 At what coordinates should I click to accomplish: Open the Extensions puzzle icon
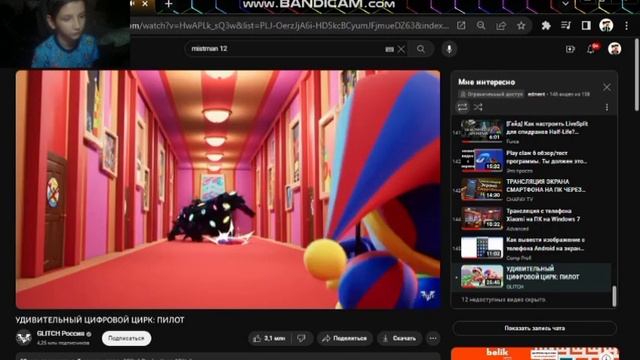point(546,26)
